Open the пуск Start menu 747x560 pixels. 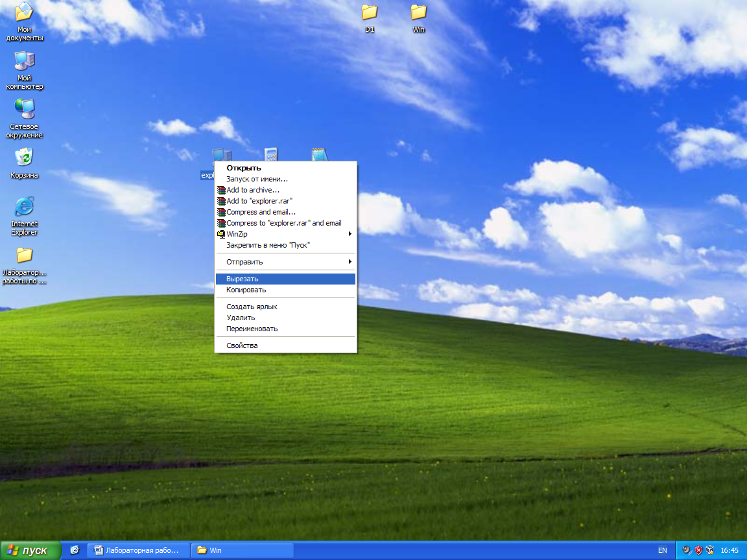tap(30, 550)
